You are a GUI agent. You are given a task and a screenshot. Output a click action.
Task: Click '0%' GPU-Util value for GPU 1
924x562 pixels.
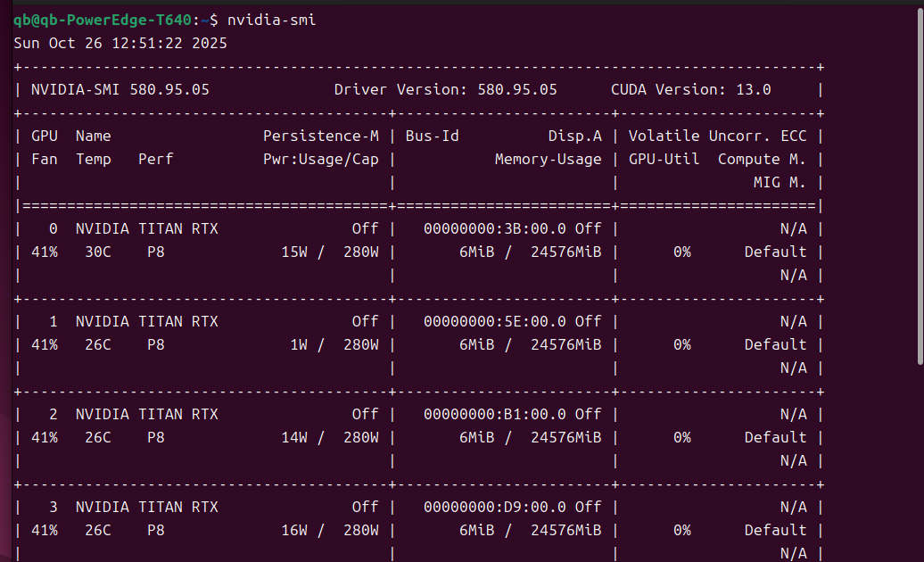tap(681, 344)
